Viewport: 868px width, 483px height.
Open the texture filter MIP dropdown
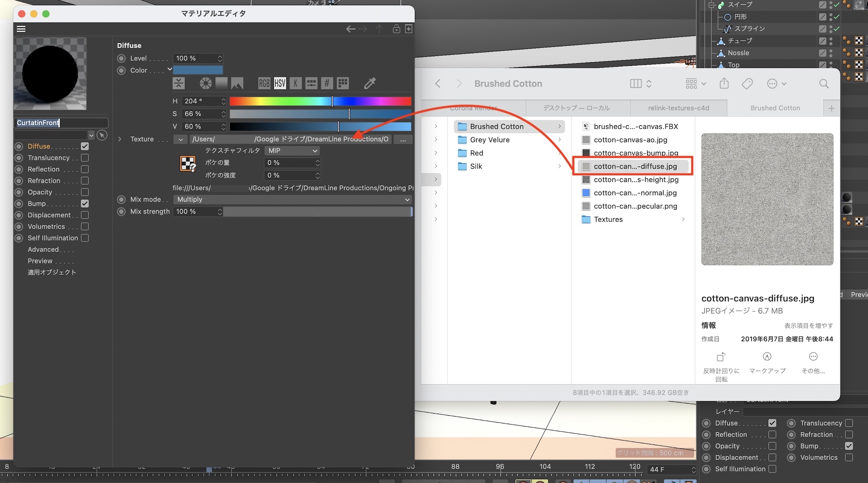pos(292,150)
